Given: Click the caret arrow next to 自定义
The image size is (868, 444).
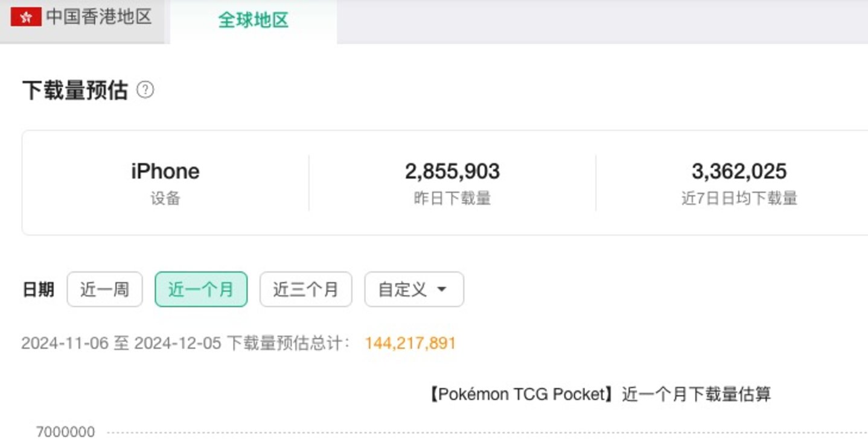Looking at the screenshot, I should pos(442,290).
